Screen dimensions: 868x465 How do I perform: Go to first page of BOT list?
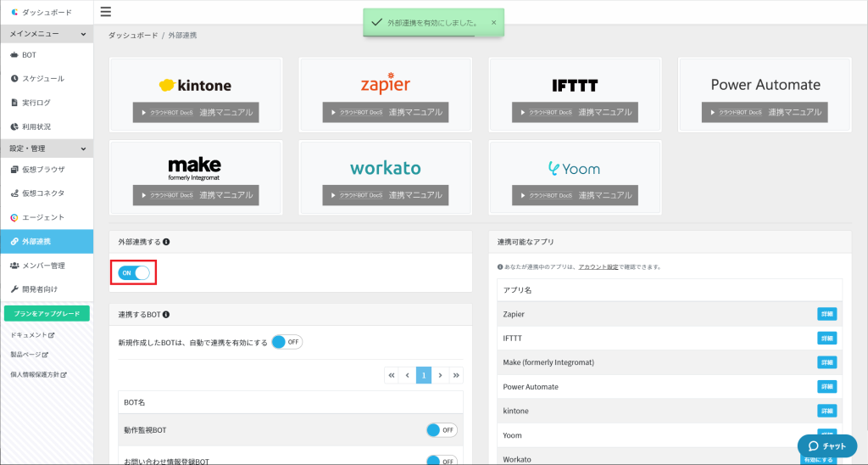pos(392,375)
